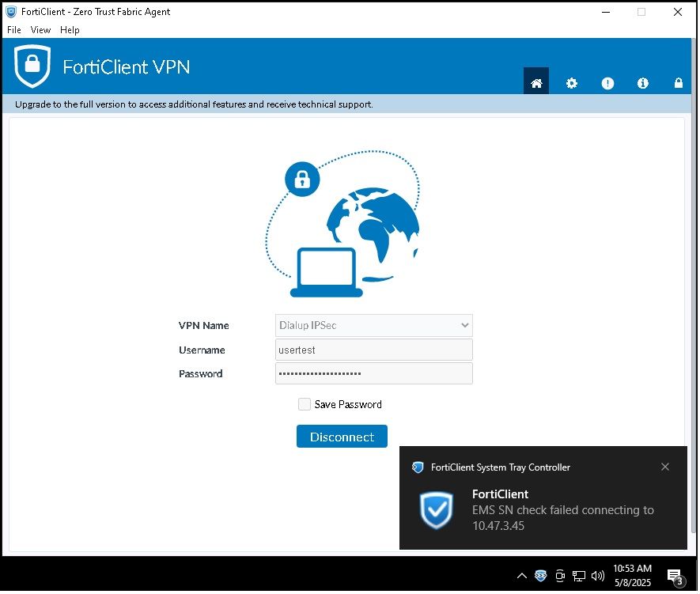Image resolution: width=700 pixels, height=594 pixels.
Task: Click the FortiClient shield logo
Action: pos(32,66)
